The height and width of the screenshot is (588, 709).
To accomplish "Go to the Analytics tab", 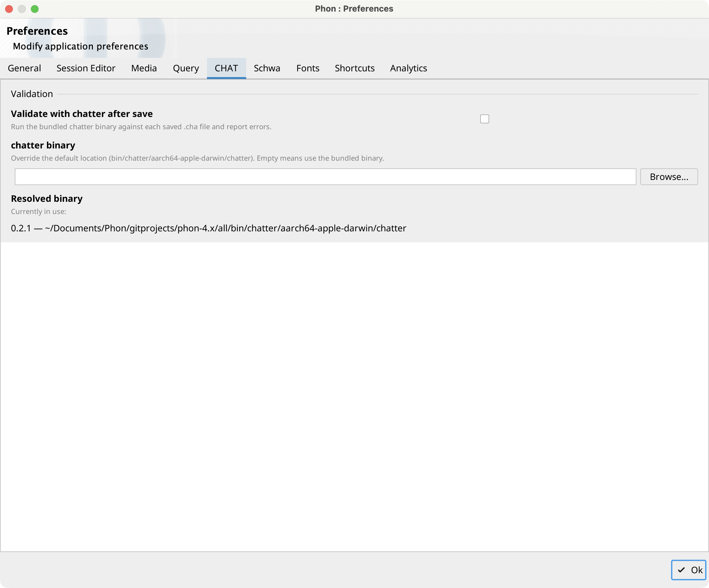I will (408, 68).
